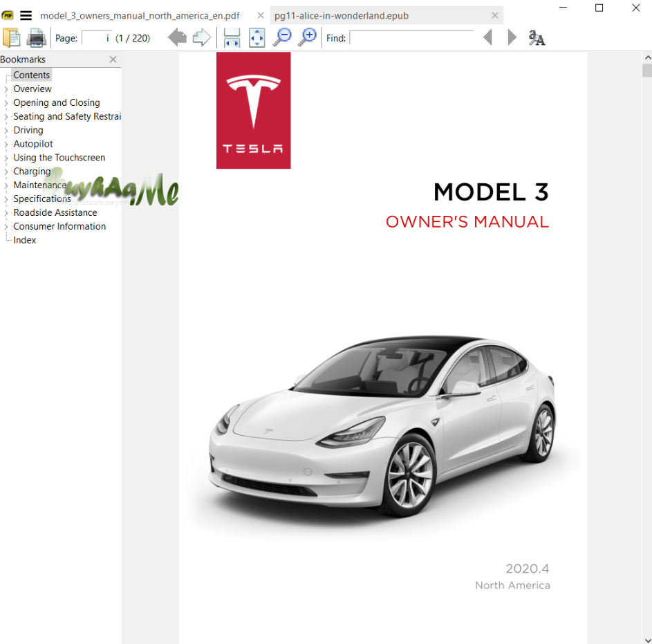Select the Specifications bookmark
Screen dimensions: 652x644
[x=42, y=199]
